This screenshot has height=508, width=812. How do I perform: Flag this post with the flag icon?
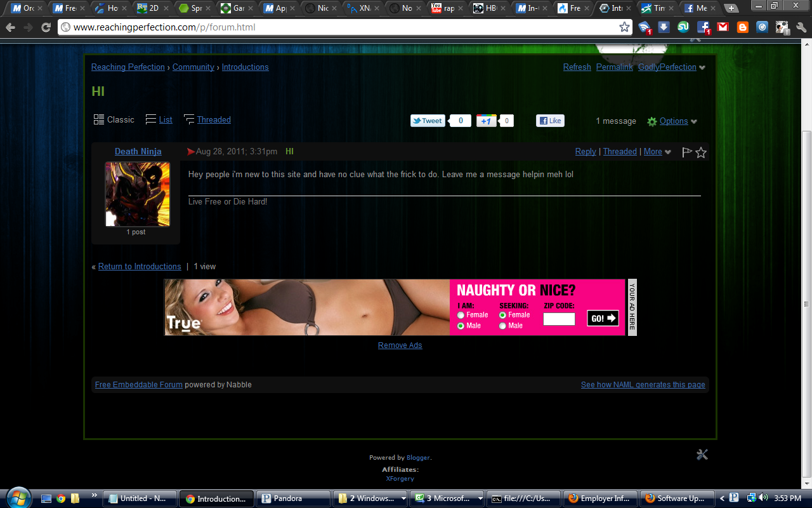pyautogui.click(x=686, y=152)
